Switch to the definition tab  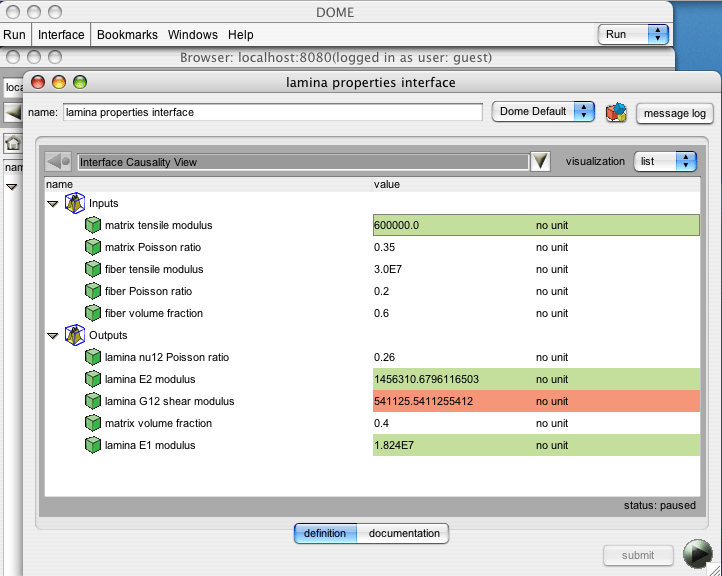pyautogui.click(x=325, y=533)
